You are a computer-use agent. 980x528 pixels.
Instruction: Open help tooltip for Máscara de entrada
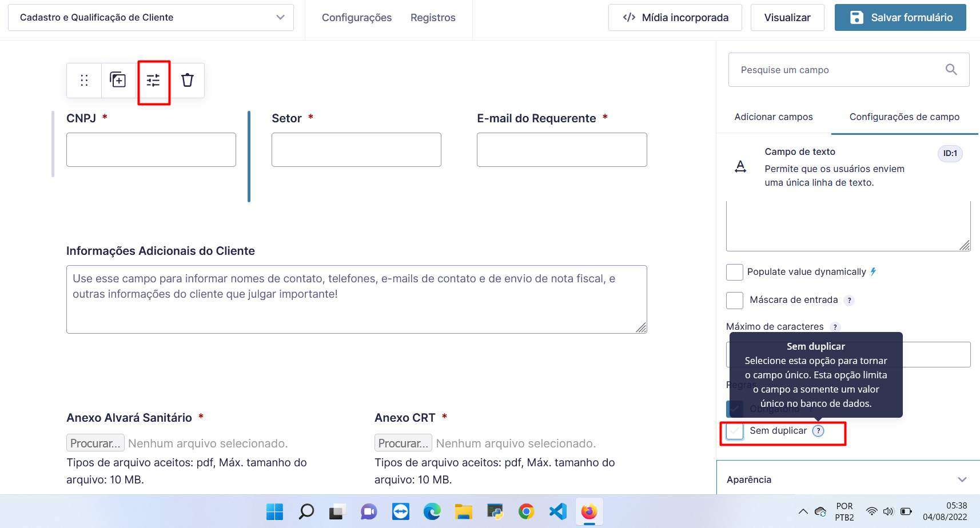849,301
